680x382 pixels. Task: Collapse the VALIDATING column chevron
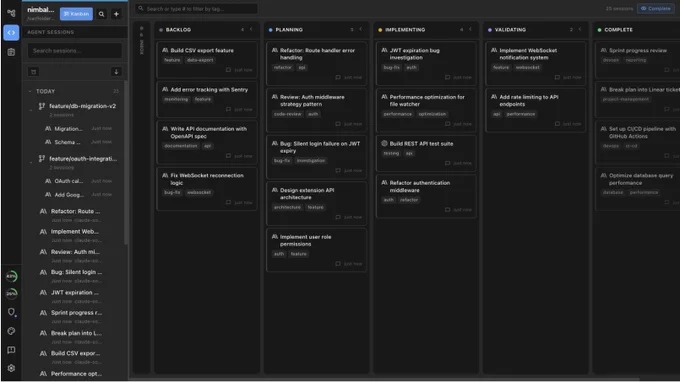coord(580,29)
